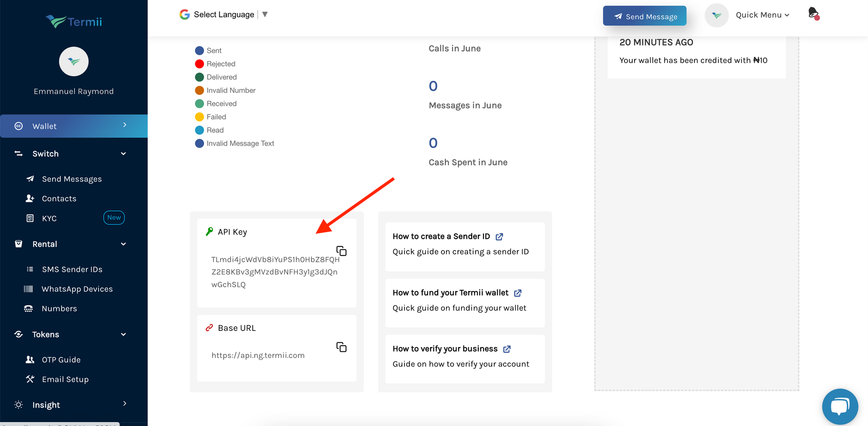Viewport: 868px width, 426px height.
Task: Copy the Base URL using the copy icon
Action: [x=342, y=347]
